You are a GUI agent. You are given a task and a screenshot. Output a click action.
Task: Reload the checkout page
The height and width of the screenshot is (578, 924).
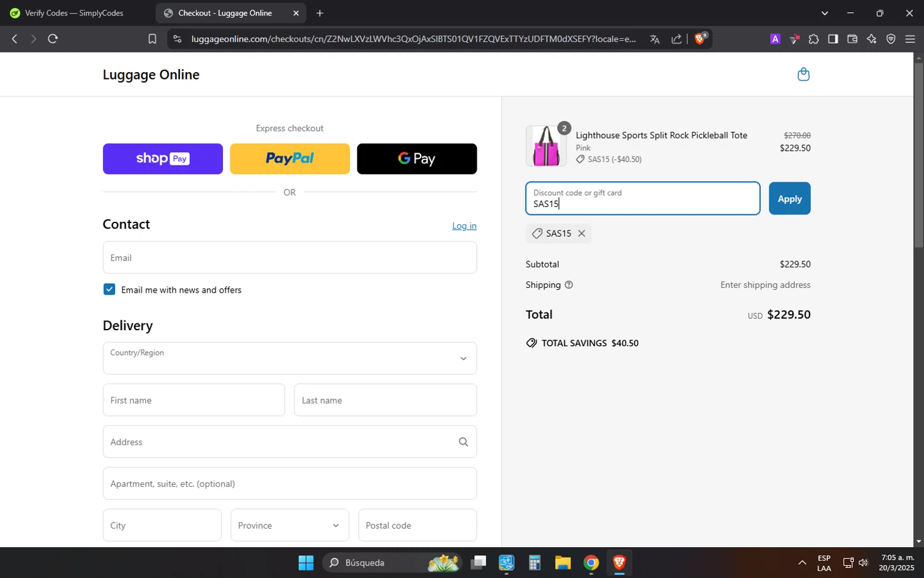click(x=53, y=39)
